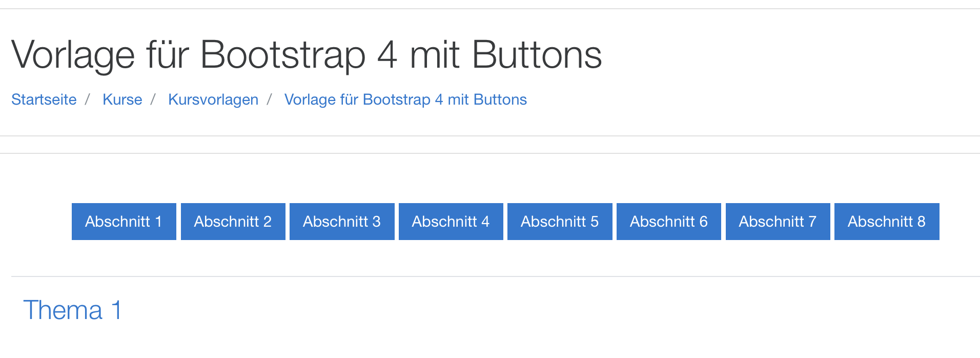Open the course templates category breadcrumb
The image size is (980, 358).
click(213, 100)
